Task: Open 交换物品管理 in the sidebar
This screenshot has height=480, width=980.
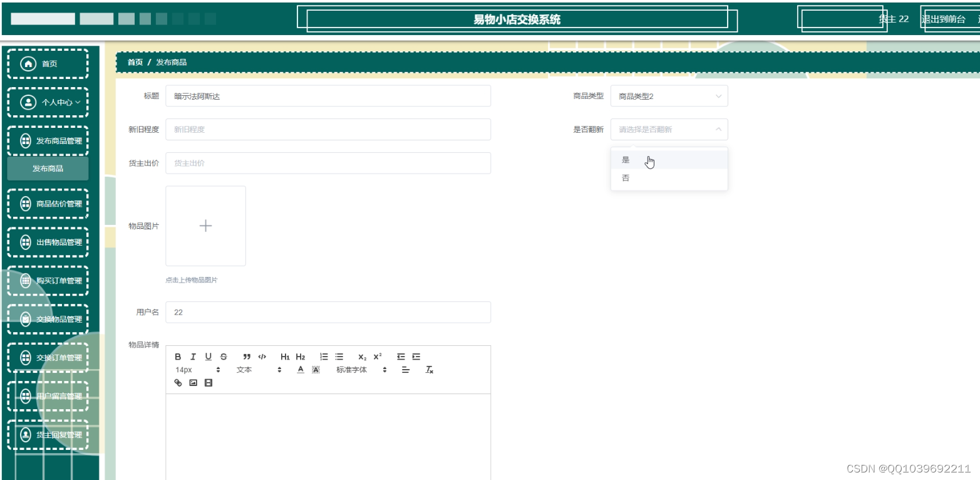Action: pos(48,319)
